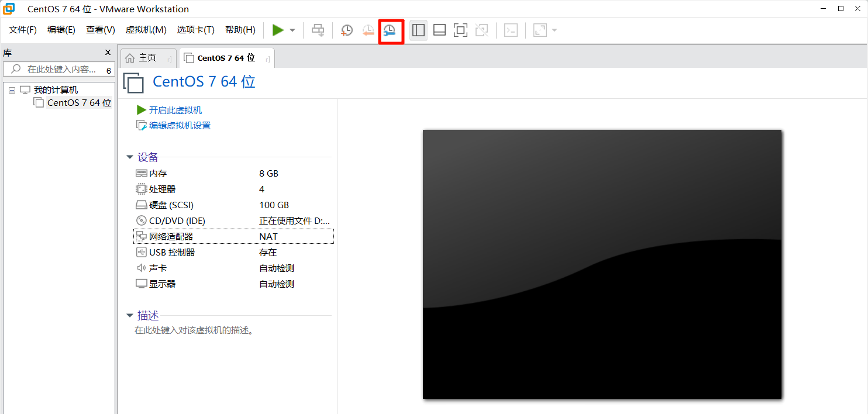Click the stretch guest display icon
Image resolution: width=868 pixels, height=414 pixels.
pos(540,30)
